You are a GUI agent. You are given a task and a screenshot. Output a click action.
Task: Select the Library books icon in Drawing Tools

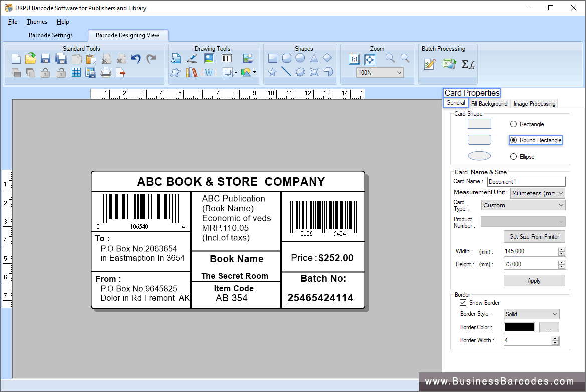point(190,72)
